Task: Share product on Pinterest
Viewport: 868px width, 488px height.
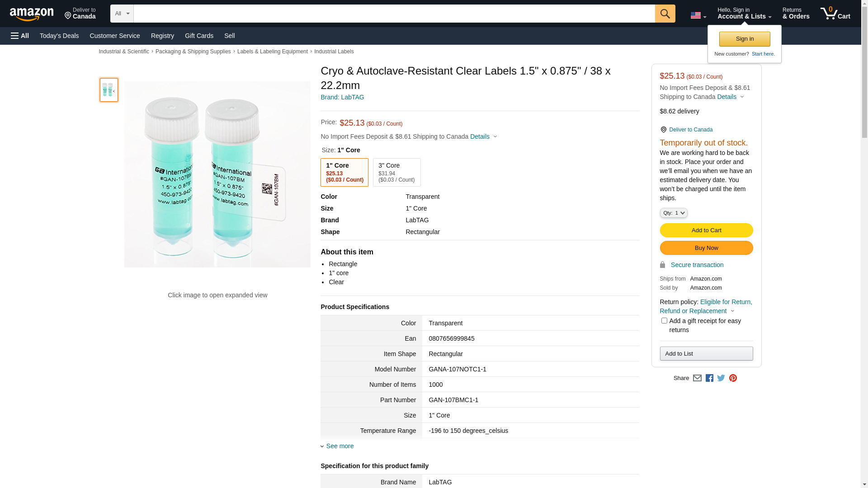Action: pyautogui.click(x=733, y=378)
